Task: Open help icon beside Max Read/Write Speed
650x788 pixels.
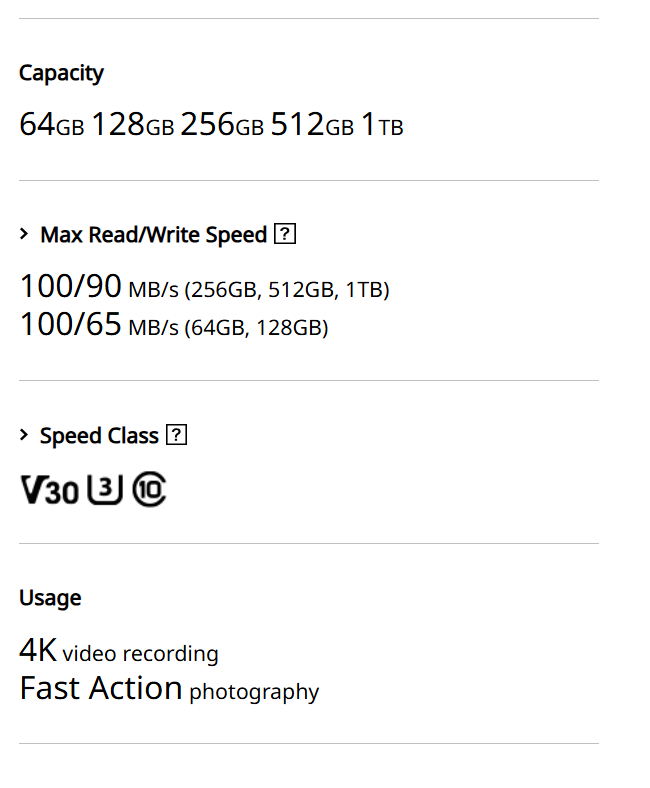Action: [285, 235]
